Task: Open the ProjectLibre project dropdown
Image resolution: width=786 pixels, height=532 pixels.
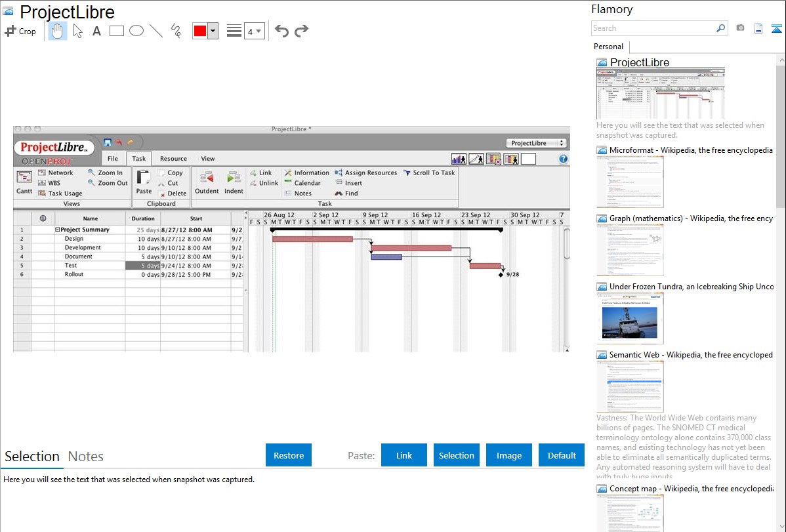Action: pyautogui.click(x=537, y=143)
